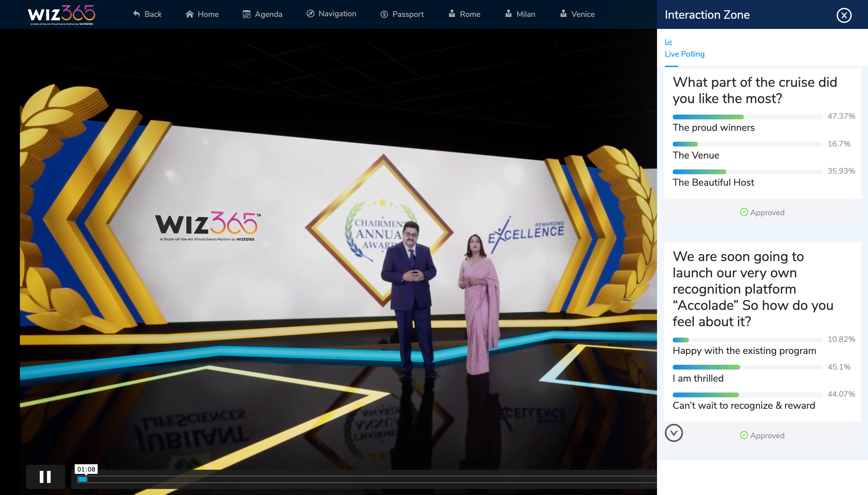
Task: Click the Home house icon
Action: coord(190,14)
